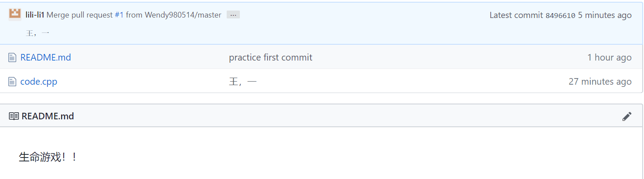This screenshot has width=644, height=179.
Task: Click the code.cpp row commit message "王，一"
Action: point(243,82)
